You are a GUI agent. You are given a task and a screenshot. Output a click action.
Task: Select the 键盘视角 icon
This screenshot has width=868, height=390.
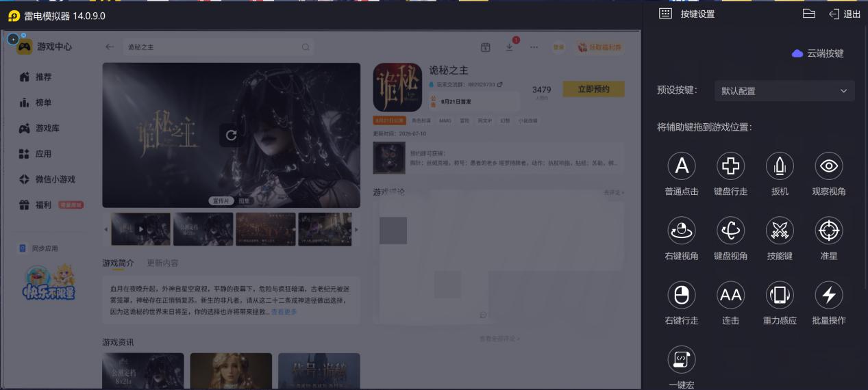[x=731, y=231]
